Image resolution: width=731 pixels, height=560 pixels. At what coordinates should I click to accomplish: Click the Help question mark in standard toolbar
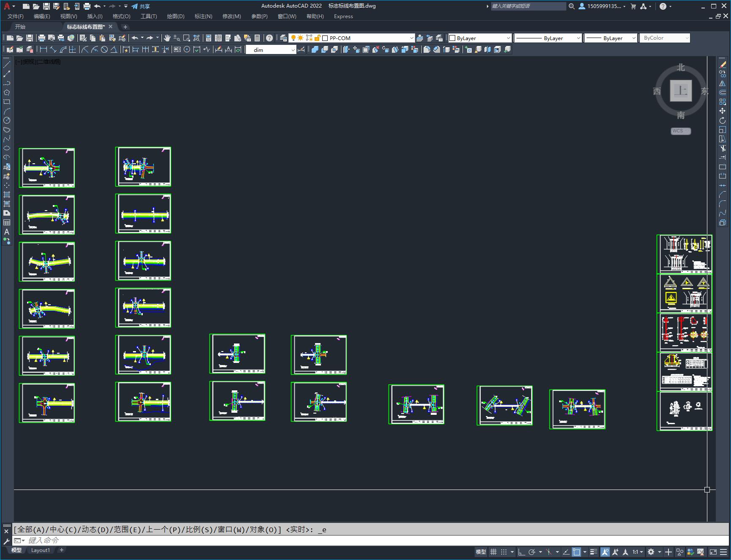[269, 38]
